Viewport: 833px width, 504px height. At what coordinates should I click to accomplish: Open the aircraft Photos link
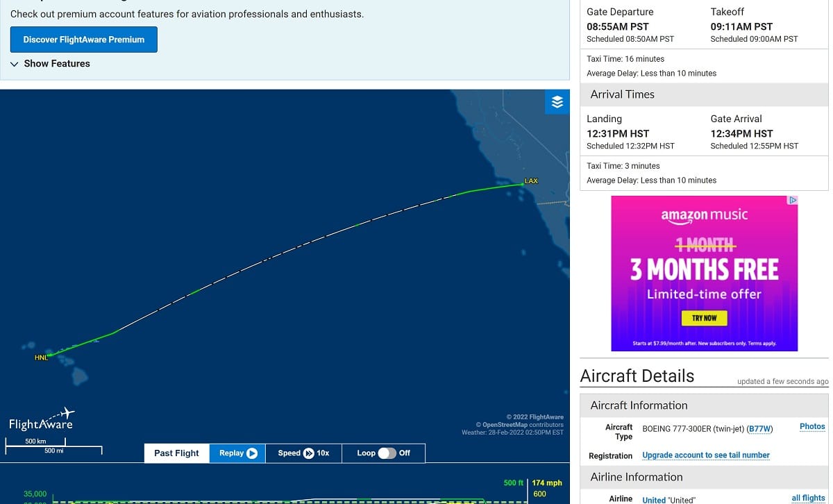(x=812, y=427)
